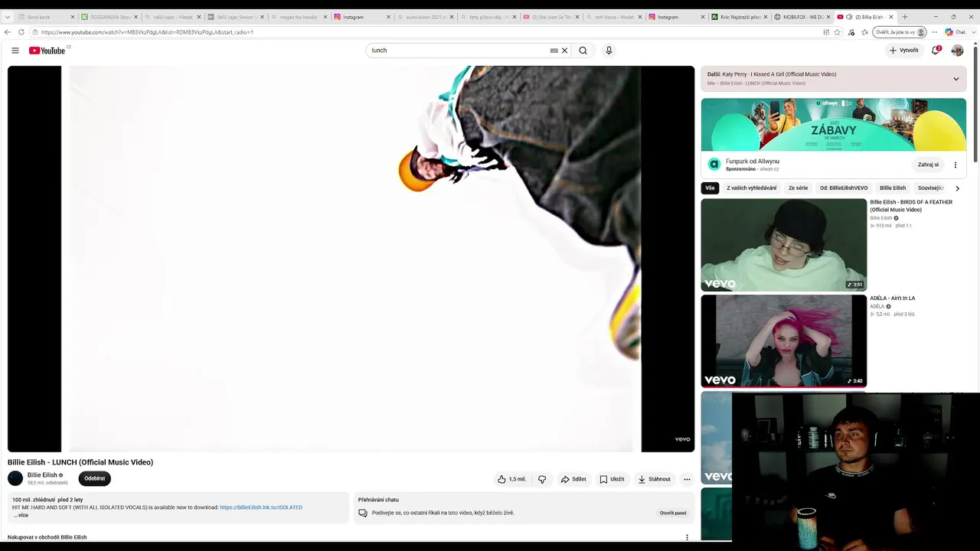Switch to the eurovision 2021 tab
The width and height of the screenshot is (980, 551).
[x=425, y=17]
